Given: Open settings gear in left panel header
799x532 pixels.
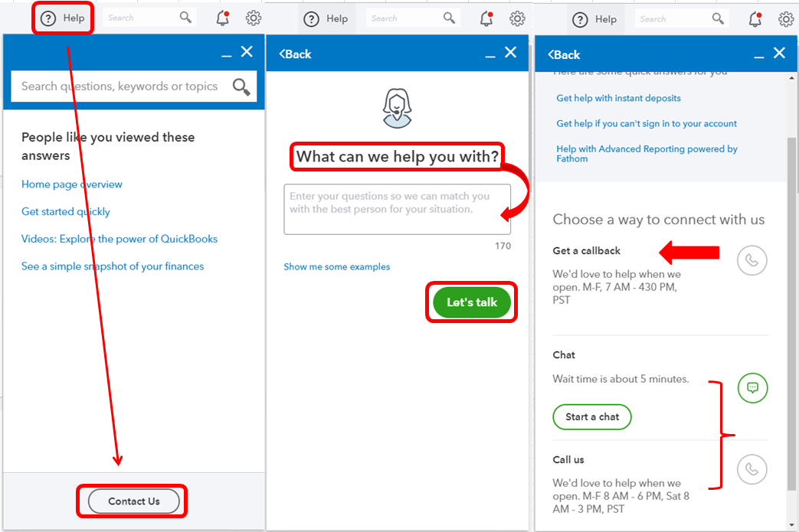Looking at the screenshot, I should [x=254, y=18].
